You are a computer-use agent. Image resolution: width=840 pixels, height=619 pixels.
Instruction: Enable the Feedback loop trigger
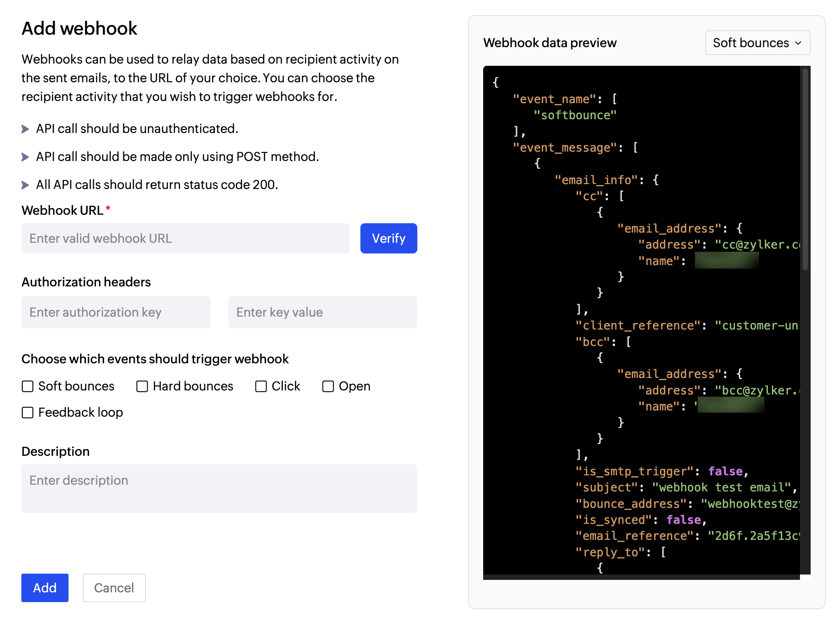pos(28,413)
